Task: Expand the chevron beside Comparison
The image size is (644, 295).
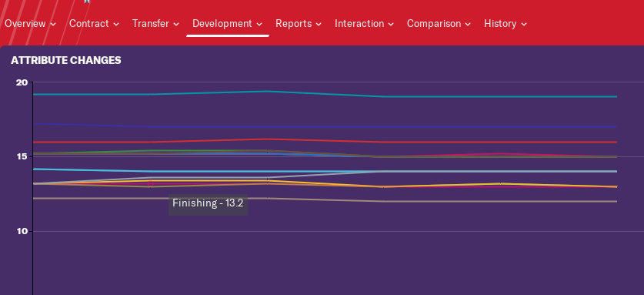Action: 468,25
